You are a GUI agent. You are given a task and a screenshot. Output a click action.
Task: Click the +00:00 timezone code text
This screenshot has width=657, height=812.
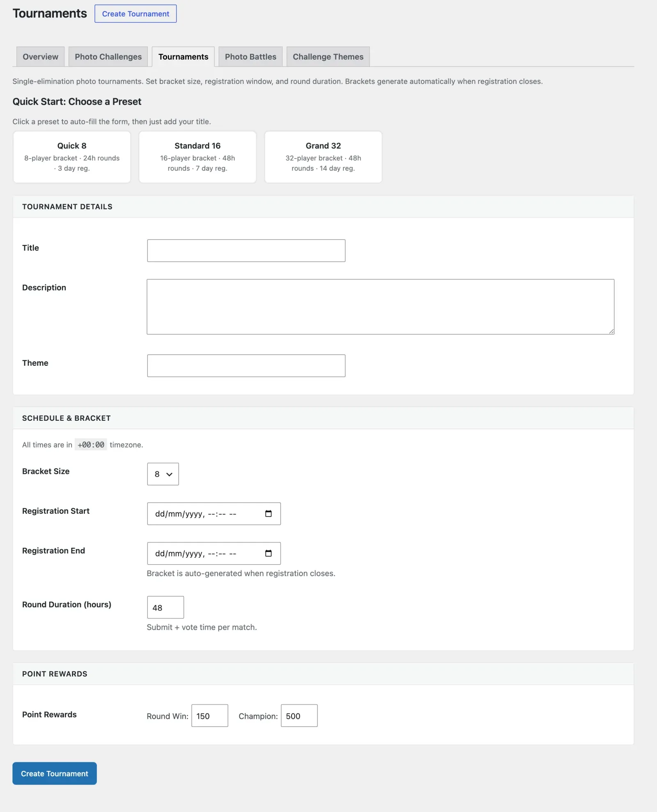[91, 445]
